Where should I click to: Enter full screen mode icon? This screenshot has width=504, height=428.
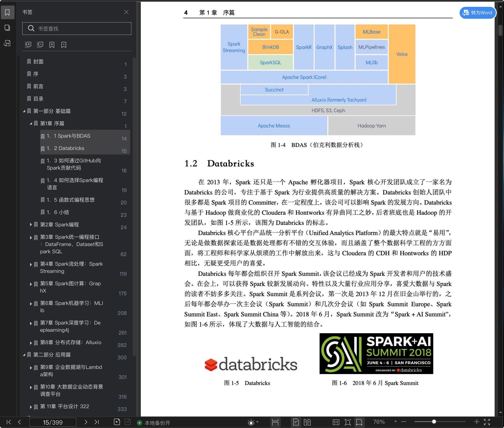[x=487, y=422]
